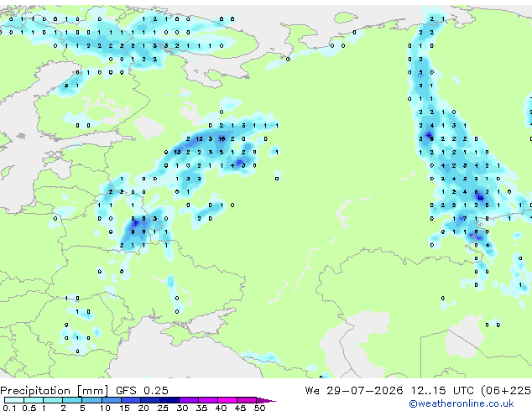Click the legend label '0.1'
The height and width of the screenshot is (411, 532).
[9, 408]
